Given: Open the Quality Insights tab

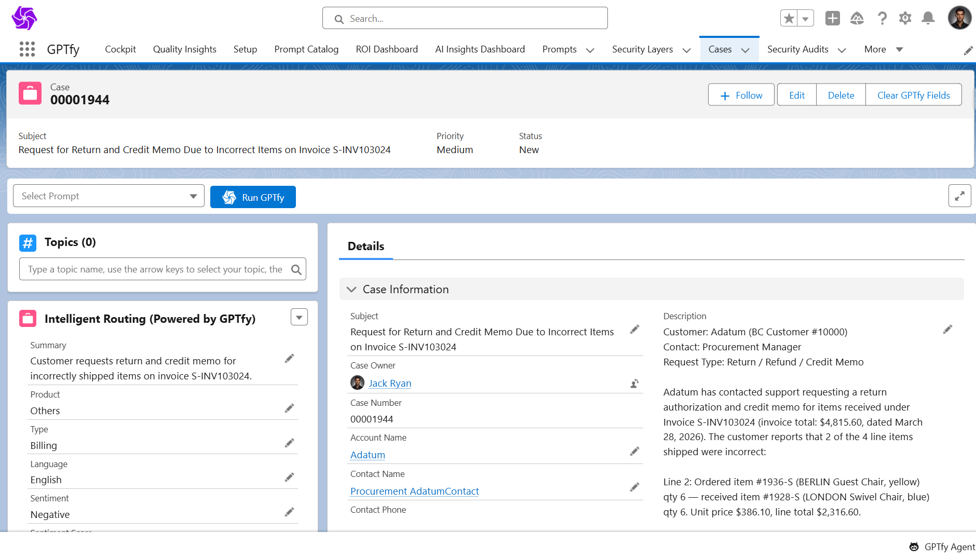Looking at the screenshot, I should click(184, 49).
